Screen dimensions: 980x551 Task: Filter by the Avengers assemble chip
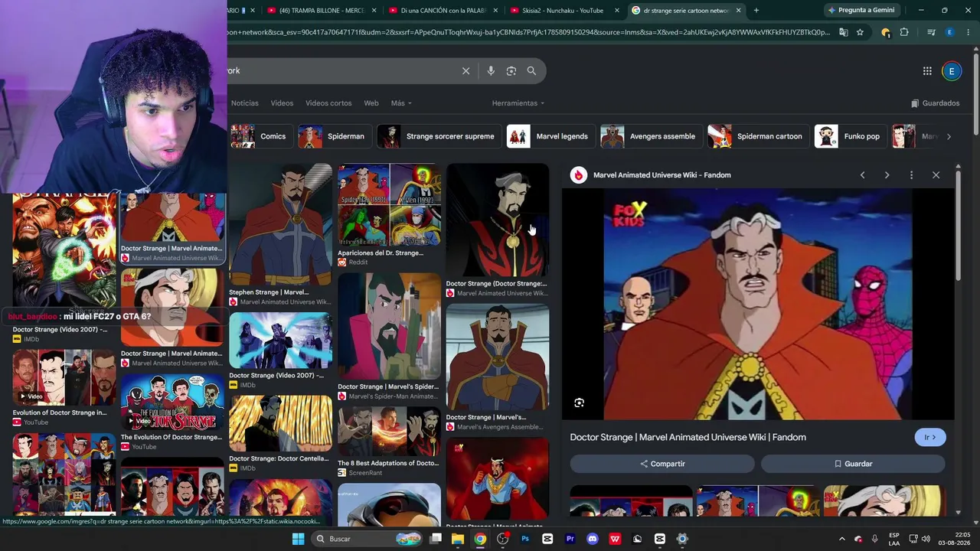(651, 136)
